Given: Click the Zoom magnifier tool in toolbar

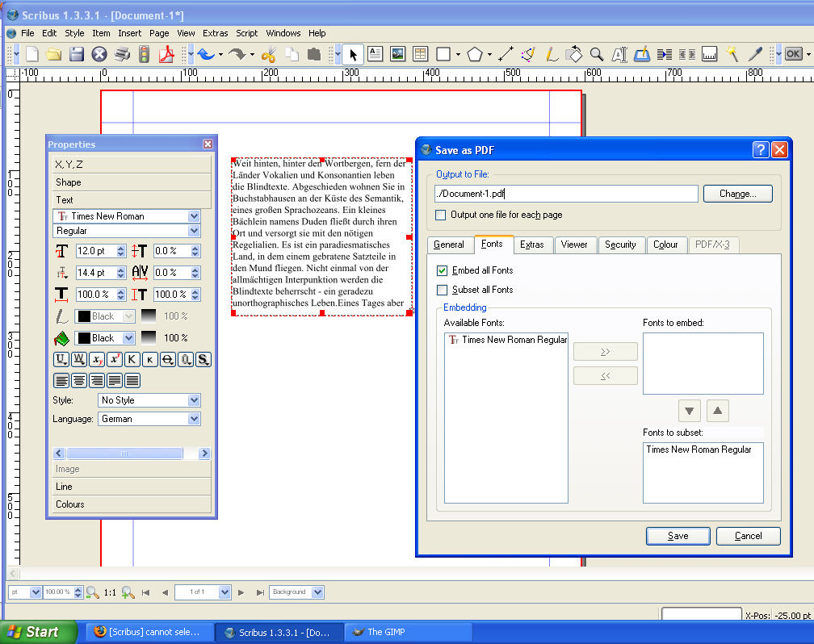Looking at the screenshot, I should (x=597, y=54).
